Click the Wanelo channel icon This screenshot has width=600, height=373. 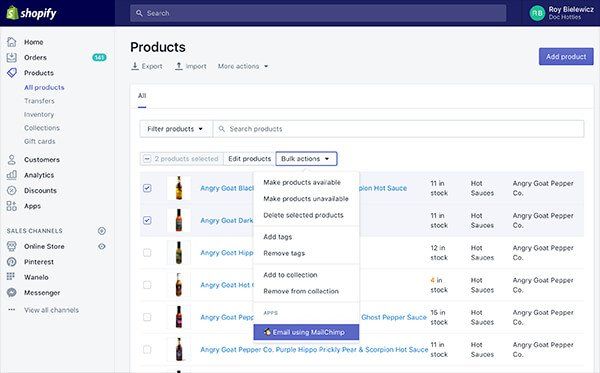pyautogui.click(x=11, y=277)
